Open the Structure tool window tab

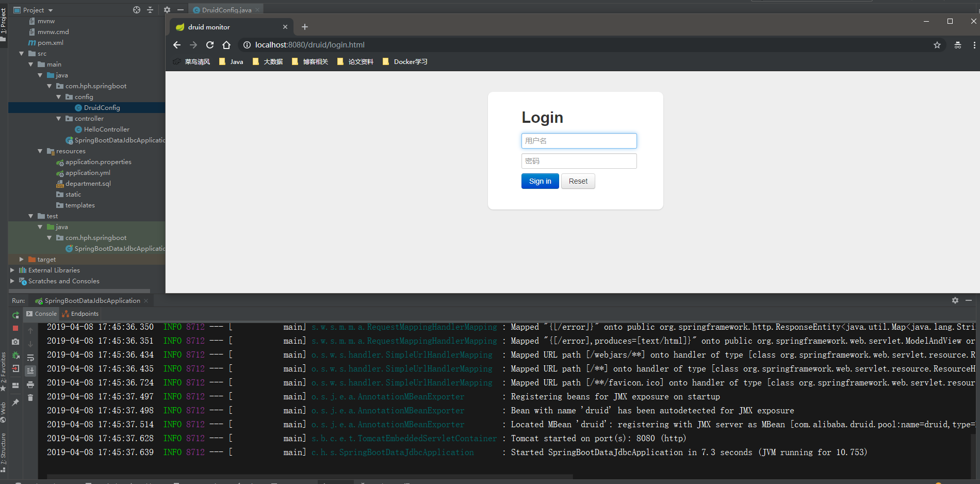click(x=3, y=453)
